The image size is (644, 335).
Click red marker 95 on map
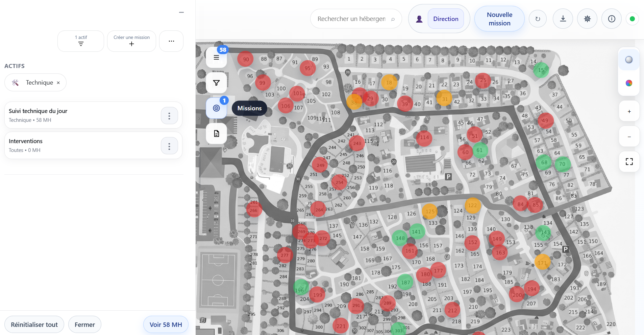point(307,68)
